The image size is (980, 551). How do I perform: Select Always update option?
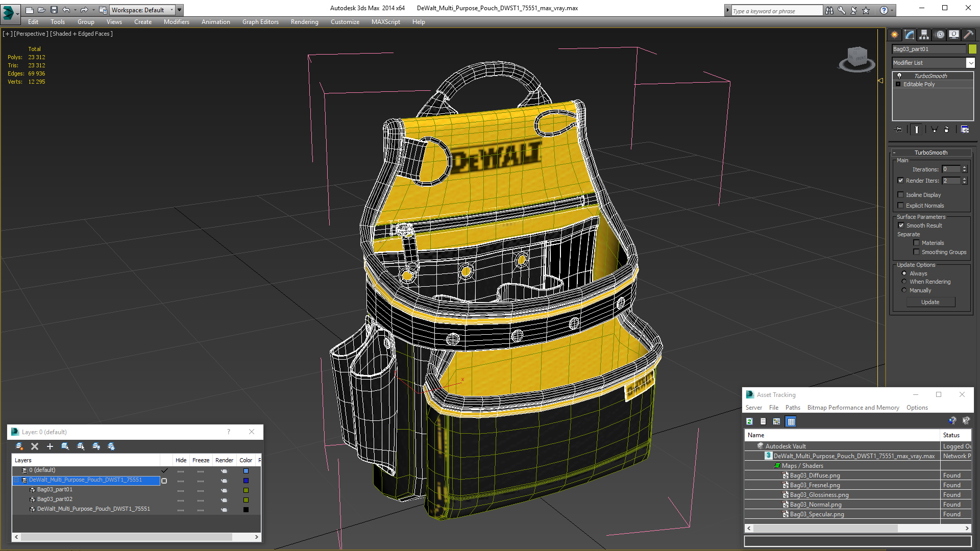904,273
